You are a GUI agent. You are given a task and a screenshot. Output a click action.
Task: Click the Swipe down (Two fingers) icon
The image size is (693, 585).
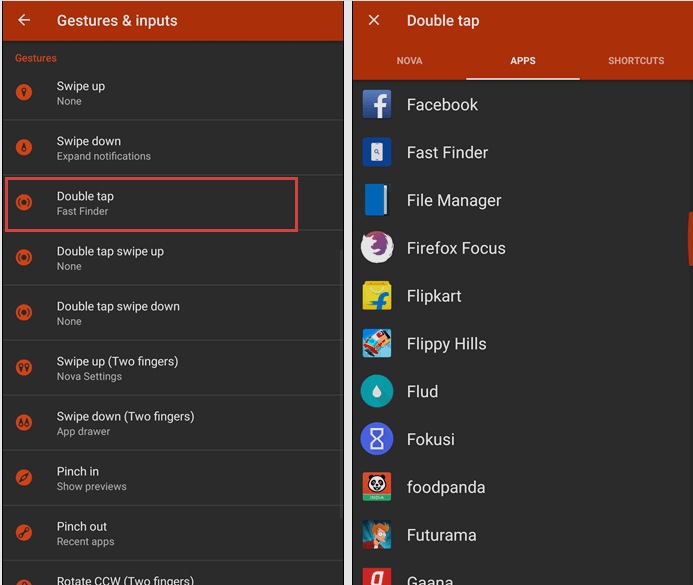click(24, 422)
